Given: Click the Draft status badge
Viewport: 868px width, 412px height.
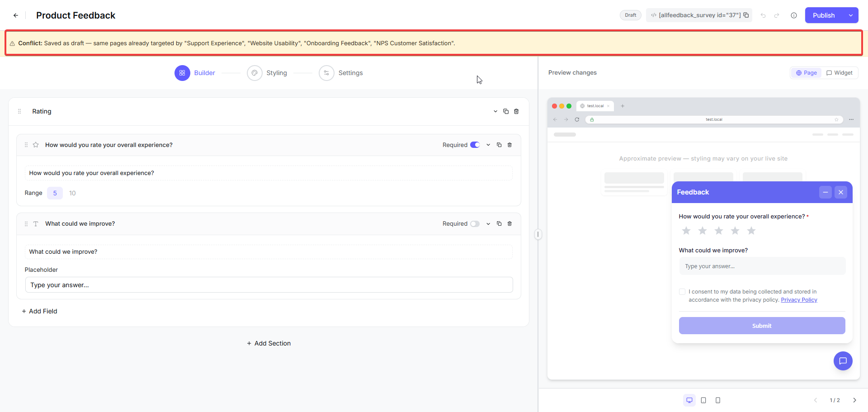Looking at the screenshot, I should [630, 15].
